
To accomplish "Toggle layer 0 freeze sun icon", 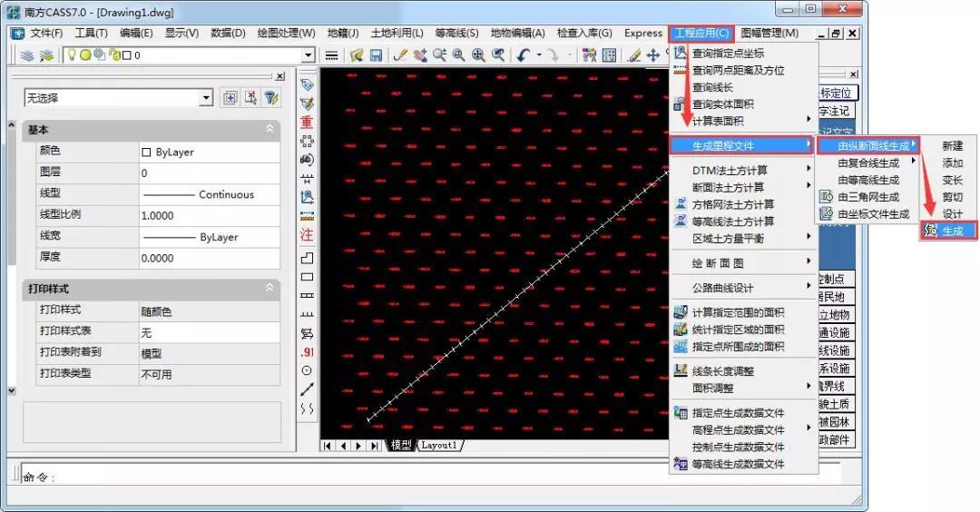I will point(85,55).
